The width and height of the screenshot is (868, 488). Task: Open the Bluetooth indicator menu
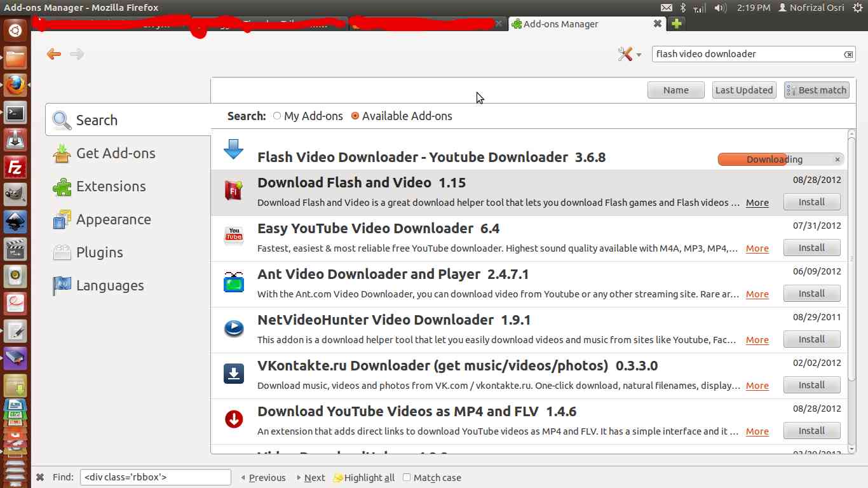click(x=683, y=8)
